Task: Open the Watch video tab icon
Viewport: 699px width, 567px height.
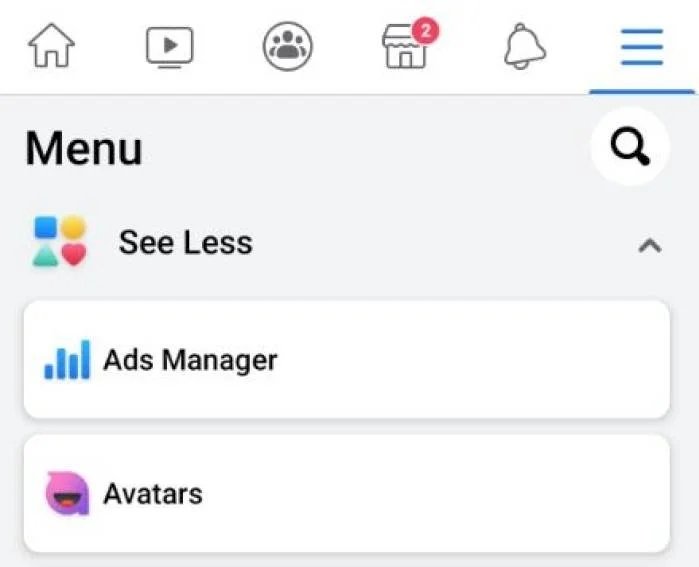Action: point(170,46)
